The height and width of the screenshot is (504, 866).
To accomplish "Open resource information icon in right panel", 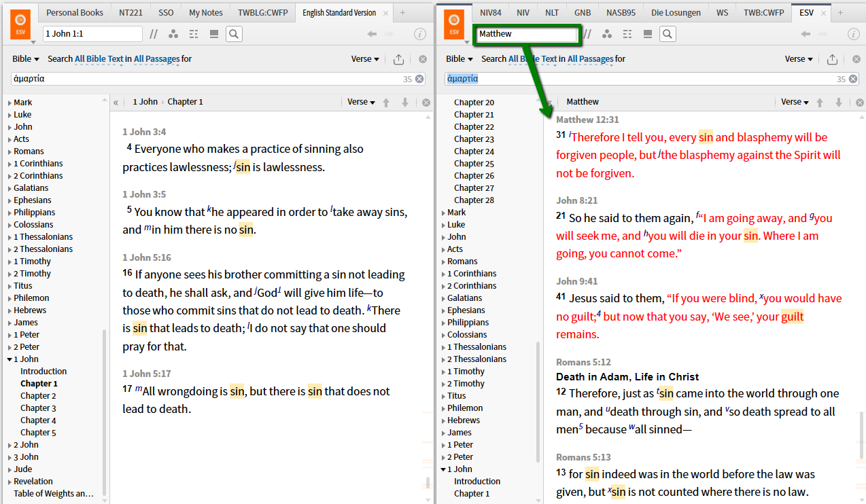I will (x=854, y=34).
